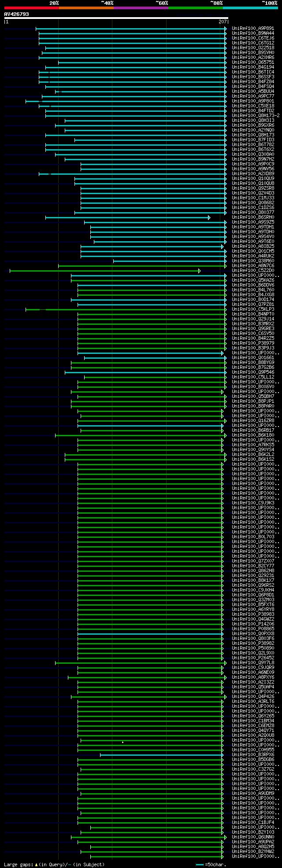The height and width of the screenshot is (868, 282).
Task: Select label UniRef100_Q9ZSR8
Action: (253, 188)
